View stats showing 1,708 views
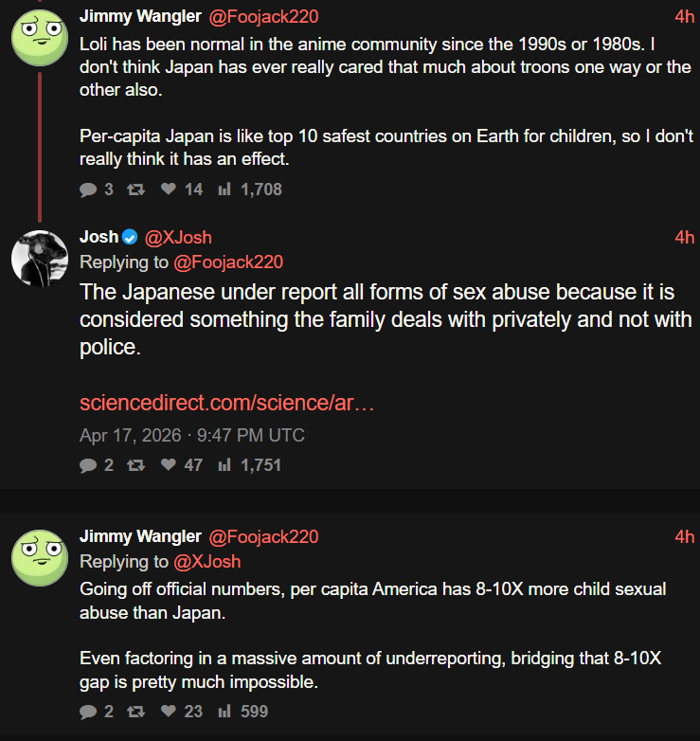This screenshot has width=700, height=741. coord(224,190)
